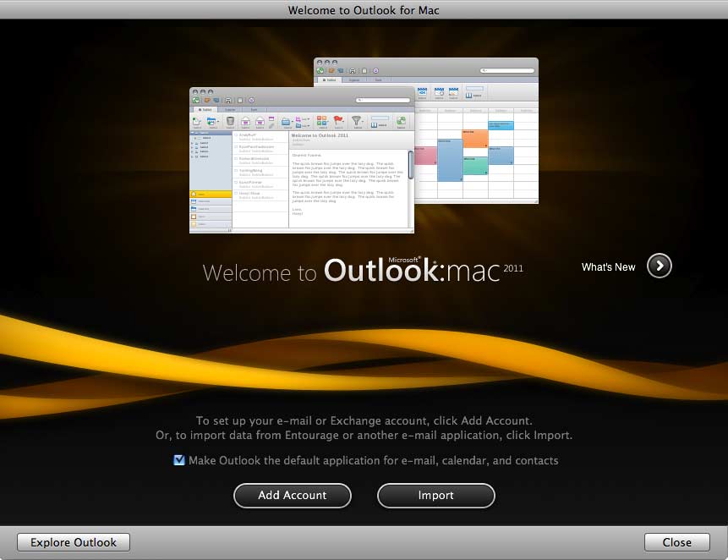Select the first tab in the calendar preview ribbon
Screen dimensions: 728x560
click(x=328, y=80)
